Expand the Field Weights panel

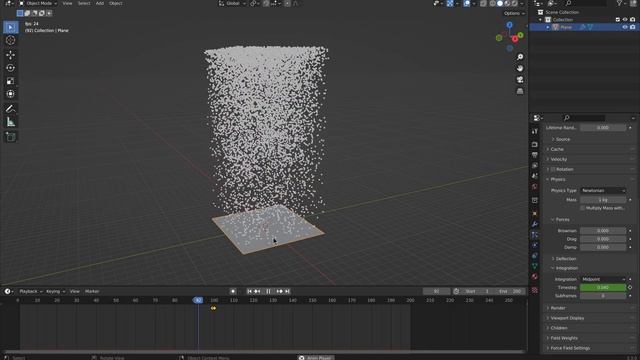click(564, 338)
